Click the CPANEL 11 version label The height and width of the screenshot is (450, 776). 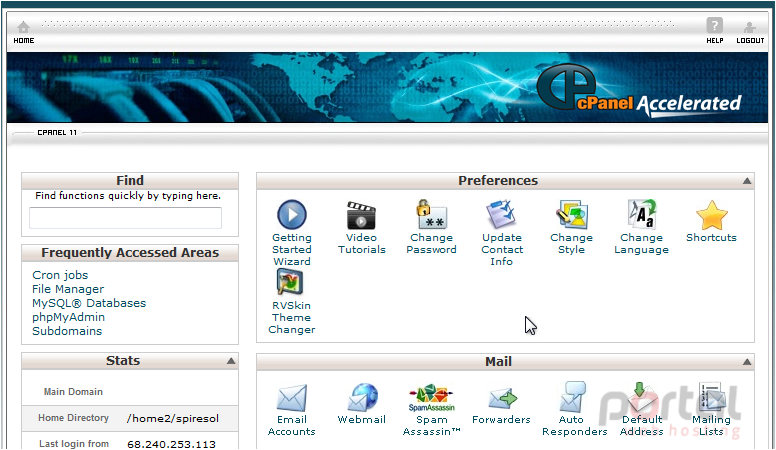pyautogui.click(x=57, y=133)
